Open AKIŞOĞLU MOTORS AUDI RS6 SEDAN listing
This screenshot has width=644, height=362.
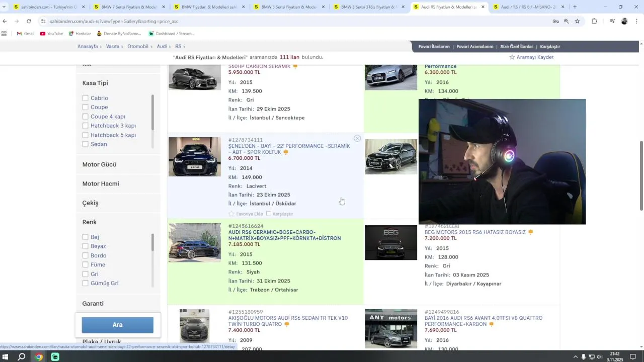pos(288,321)
